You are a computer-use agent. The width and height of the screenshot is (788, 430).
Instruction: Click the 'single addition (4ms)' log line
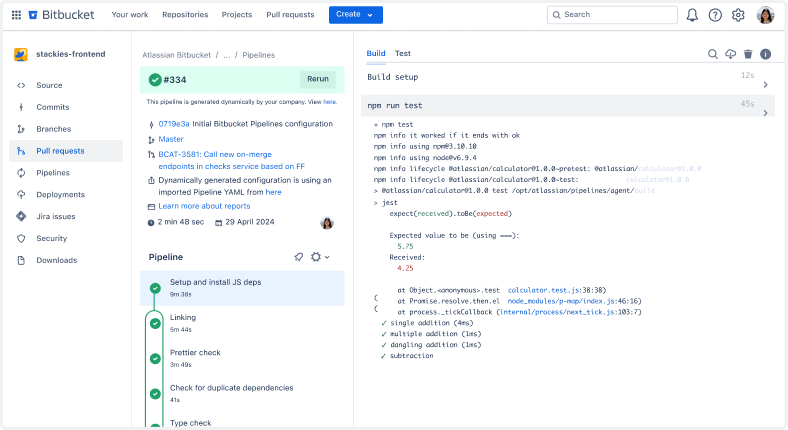point(431,323)
